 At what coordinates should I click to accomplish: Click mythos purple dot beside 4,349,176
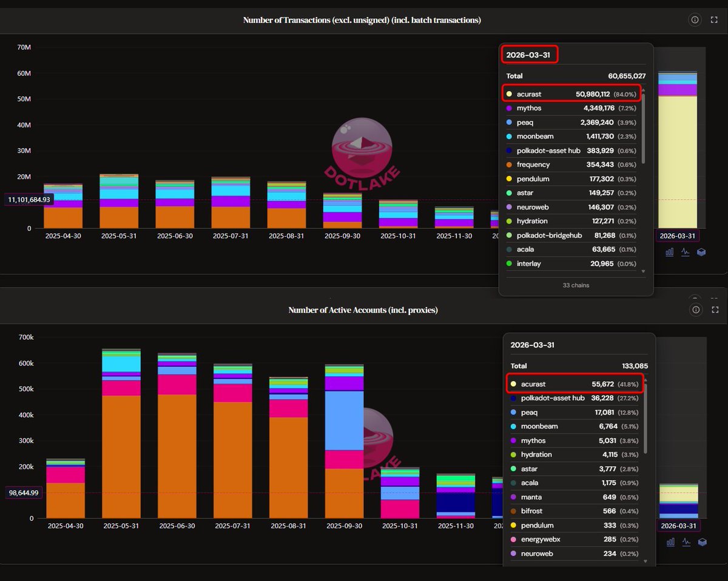(509, 108)
